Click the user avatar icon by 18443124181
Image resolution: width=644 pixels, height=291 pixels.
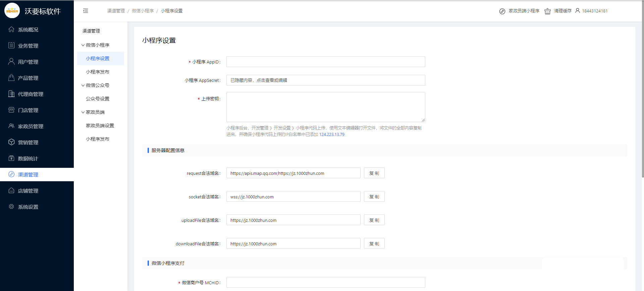click(x=578, y=11)
